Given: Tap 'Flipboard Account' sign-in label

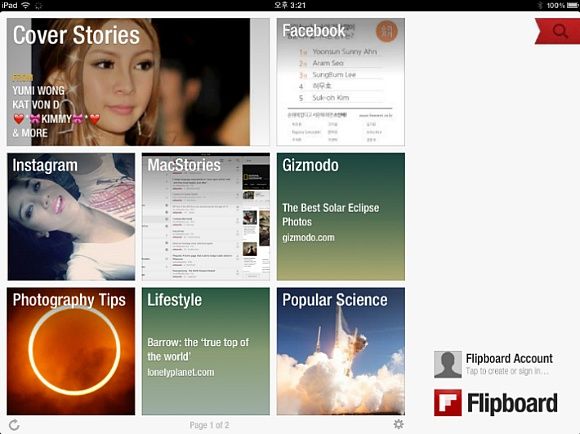Looking at the screenshot, I should pyautogui.click(x=509, y=359).
